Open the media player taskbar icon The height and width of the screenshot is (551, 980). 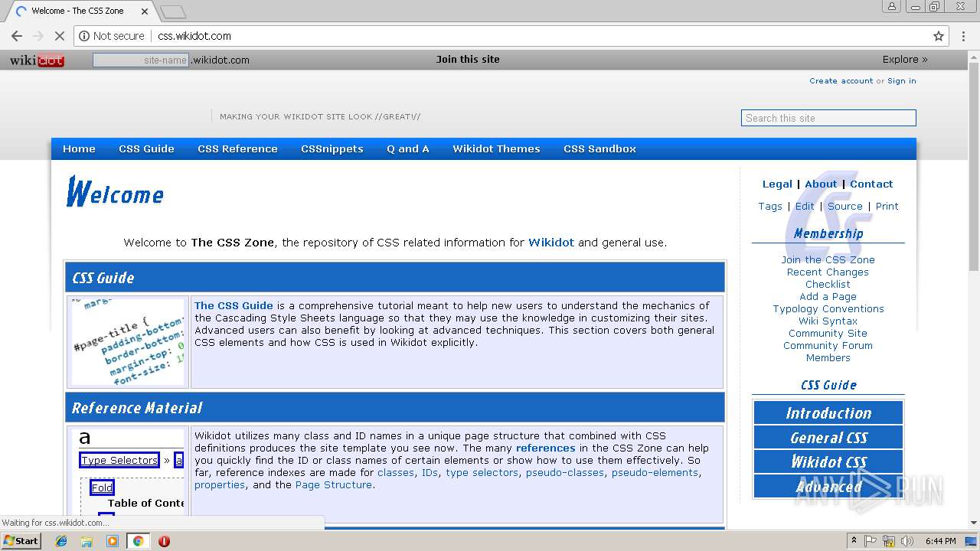(x=113, y=541)
